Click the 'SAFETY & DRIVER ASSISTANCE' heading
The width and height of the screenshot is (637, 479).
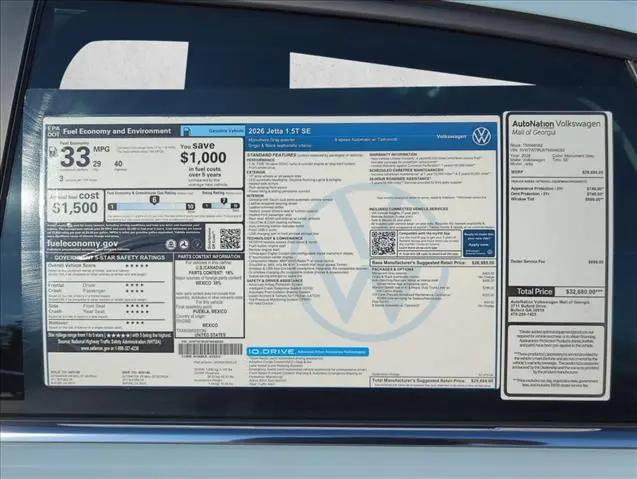pos(275,281)
